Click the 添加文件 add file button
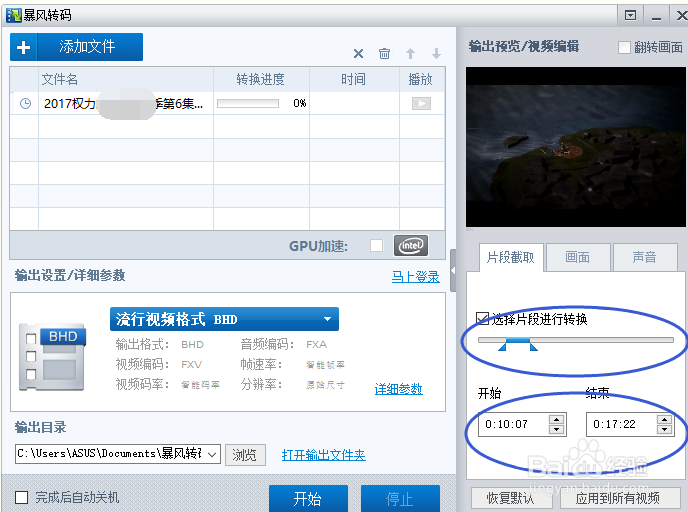This screenshot has width=688, height=512. click(76, 47)
